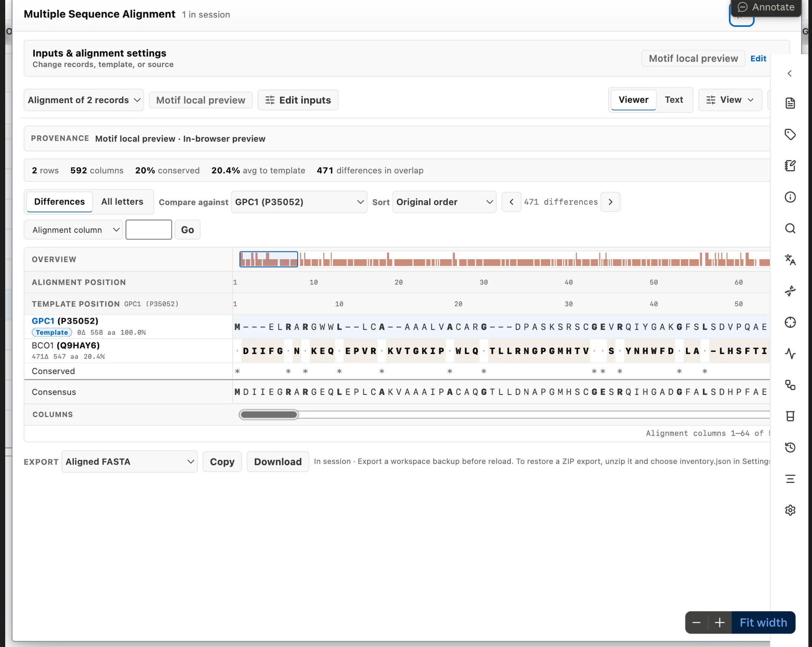Open the history clock icon in the sidebar
Screen dimensions: 812x647
coord(790,448)
